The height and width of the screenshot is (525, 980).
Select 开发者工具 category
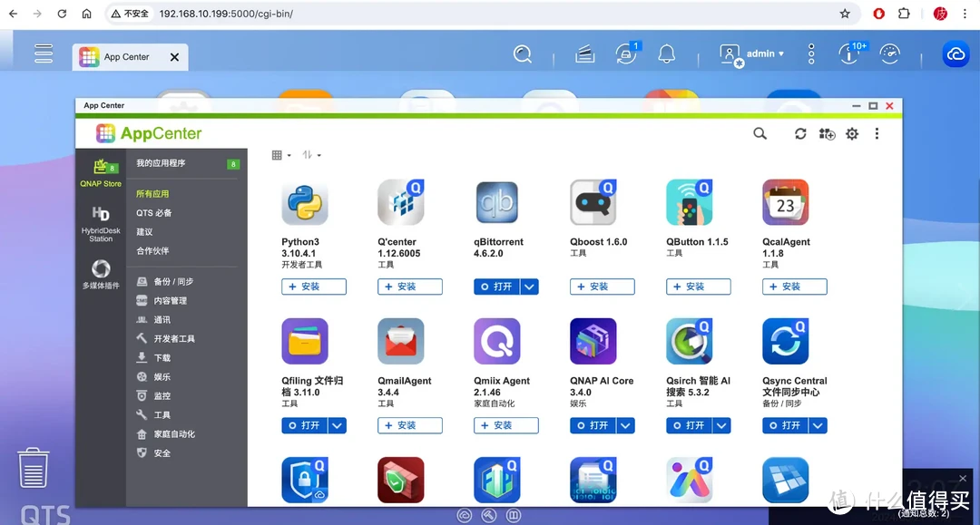tap(166, 339)
